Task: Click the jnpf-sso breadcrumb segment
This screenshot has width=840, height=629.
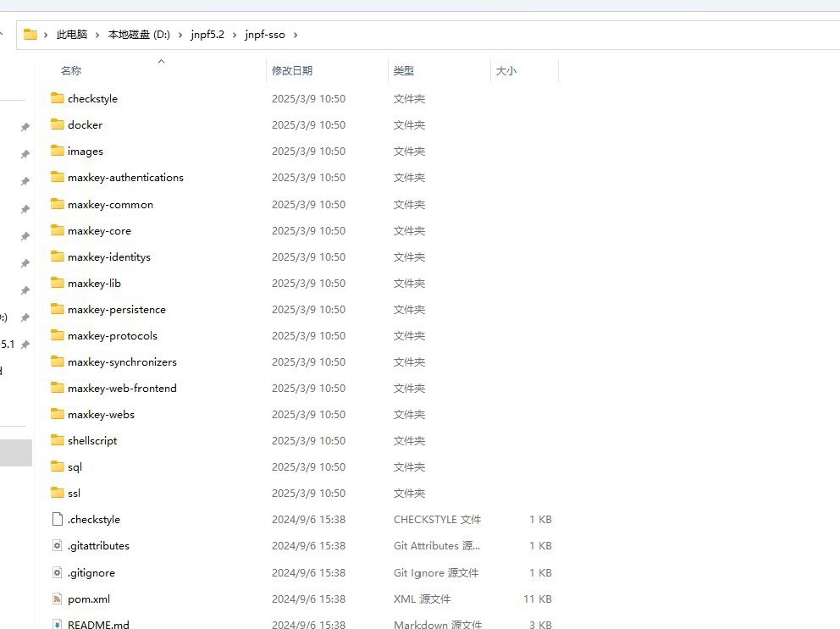Action: point(265,35)
